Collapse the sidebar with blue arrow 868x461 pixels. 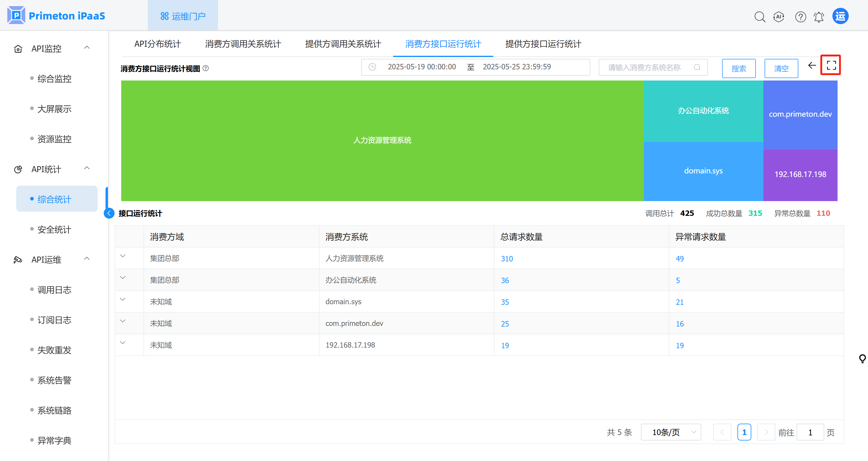coord(109,213)
